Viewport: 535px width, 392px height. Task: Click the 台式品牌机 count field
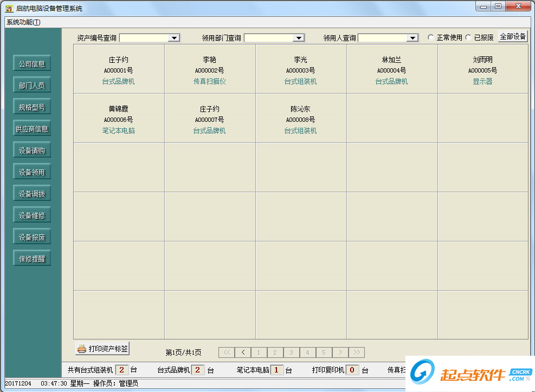(197, 370)
